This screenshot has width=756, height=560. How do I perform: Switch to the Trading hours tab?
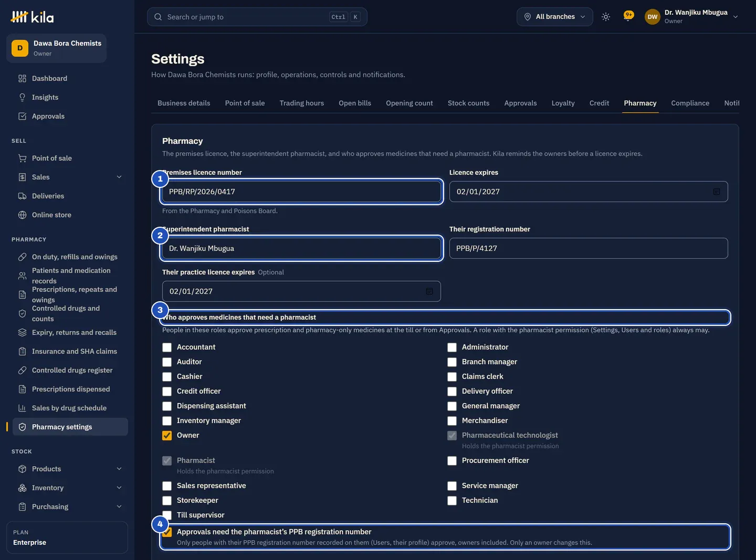tap(302, 103)
